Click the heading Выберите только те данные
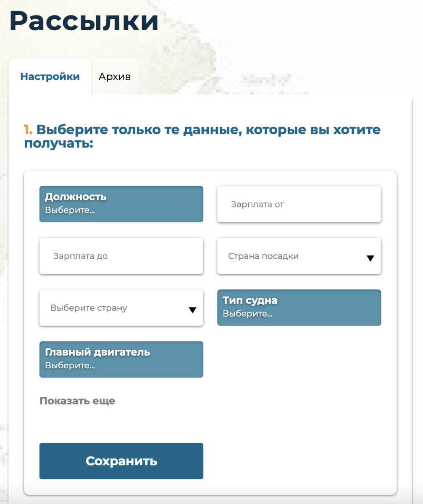The width and height of the screenshot is (423, 504). (x=202, y=136)
